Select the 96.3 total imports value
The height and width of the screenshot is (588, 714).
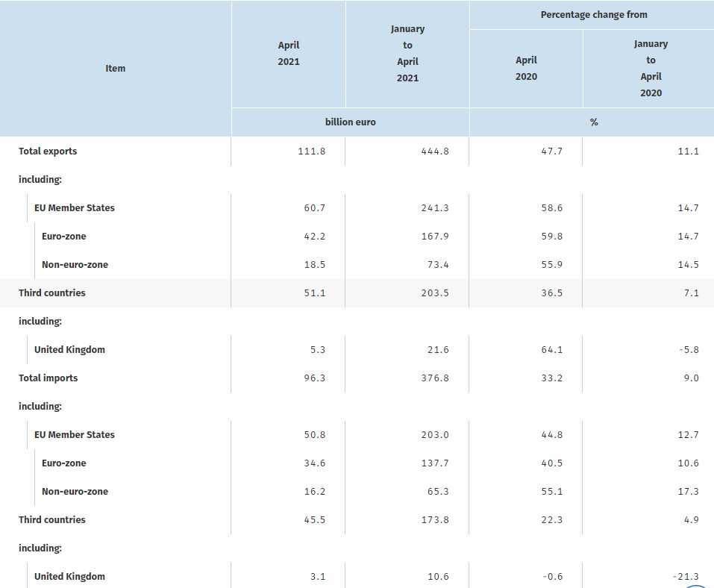[x=315, y=378]
